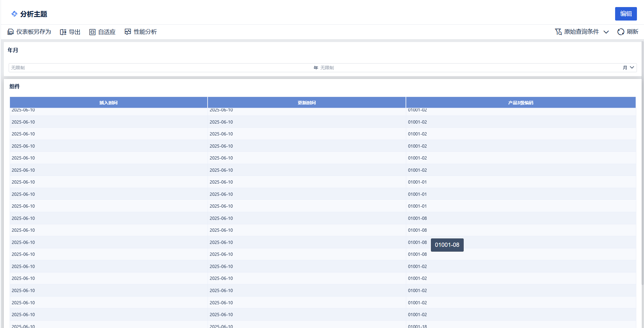This screenshot has width=644, height=328.
Task: Expand the 年月 dropdown chevron
Action: [632, 67]
